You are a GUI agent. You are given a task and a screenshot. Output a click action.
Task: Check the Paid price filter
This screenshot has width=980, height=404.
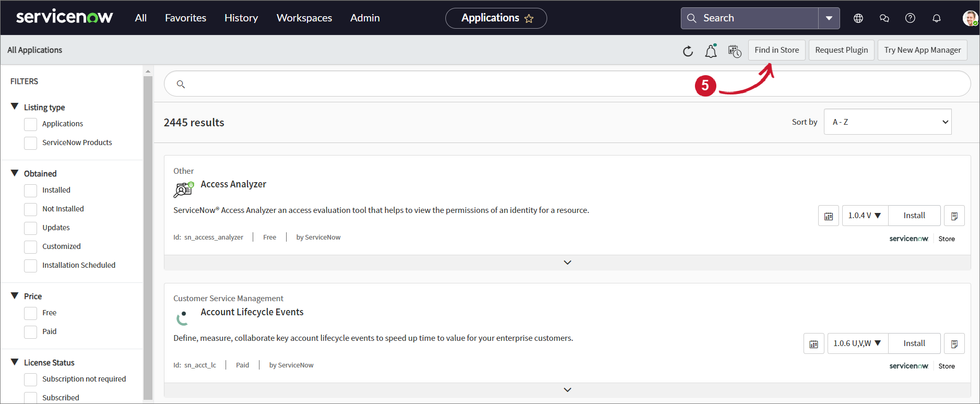point(31,332)
